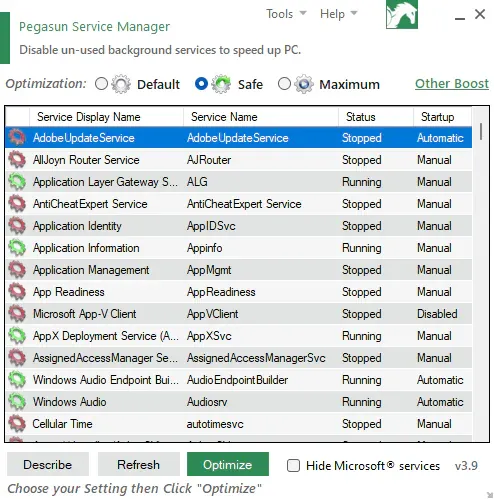Select the Application Management display name
This screenshot has height=499, width=494.
[x=91, y=270]
